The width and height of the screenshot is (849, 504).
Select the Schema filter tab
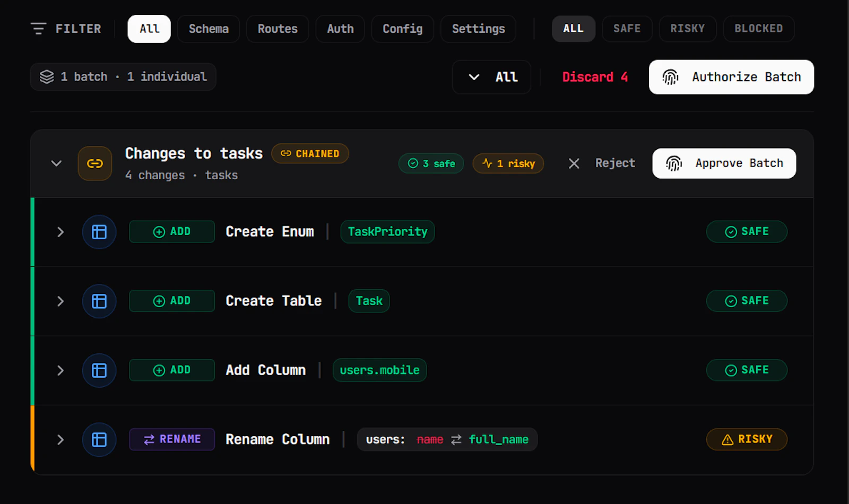click(209, 29)
